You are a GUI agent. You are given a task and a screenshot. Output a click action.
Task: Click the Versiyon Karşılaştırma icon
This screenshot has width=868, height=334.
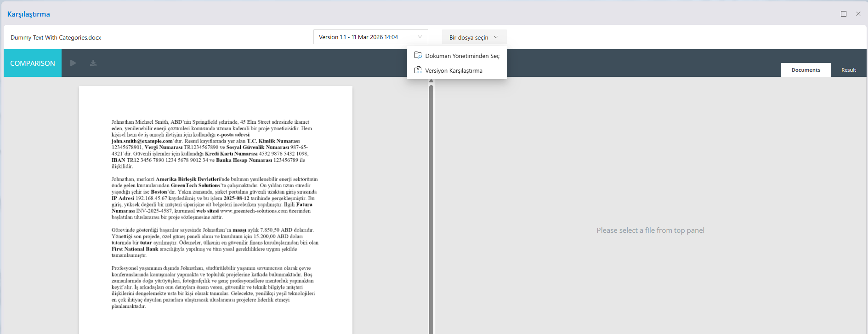(x=418, y=70)
